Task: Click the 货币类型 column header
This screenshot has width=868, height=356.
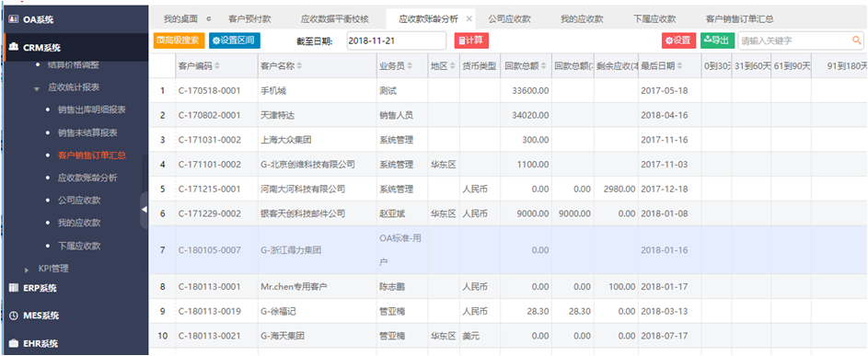Action: pos(480,66)
